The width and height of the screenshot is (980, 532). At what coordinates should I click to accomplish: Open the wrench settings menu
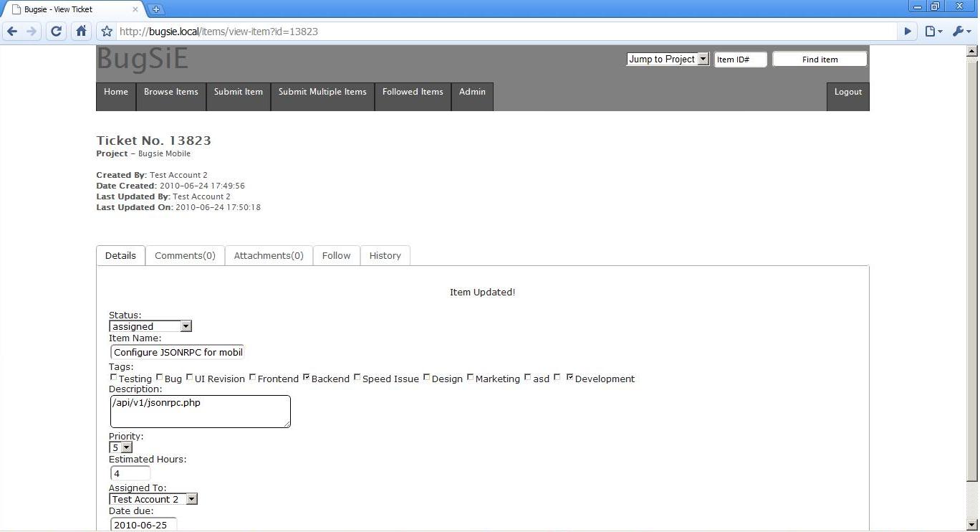click(x=961, y=32)
